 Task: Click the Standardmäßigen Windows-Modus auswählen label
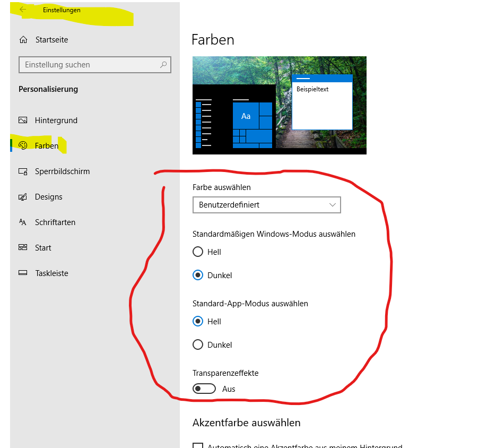274,234
